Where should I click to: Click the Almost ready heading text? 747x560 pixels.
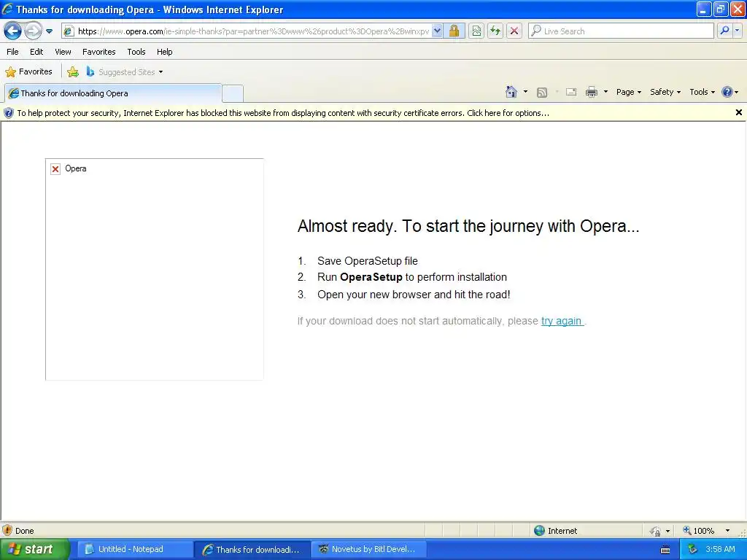point(468,226)
